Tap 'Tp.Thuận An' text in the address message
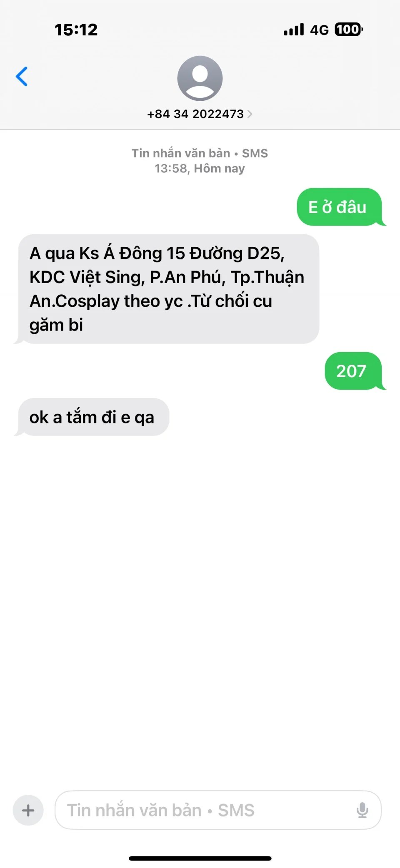400x868 pixels. coord(167,289)
